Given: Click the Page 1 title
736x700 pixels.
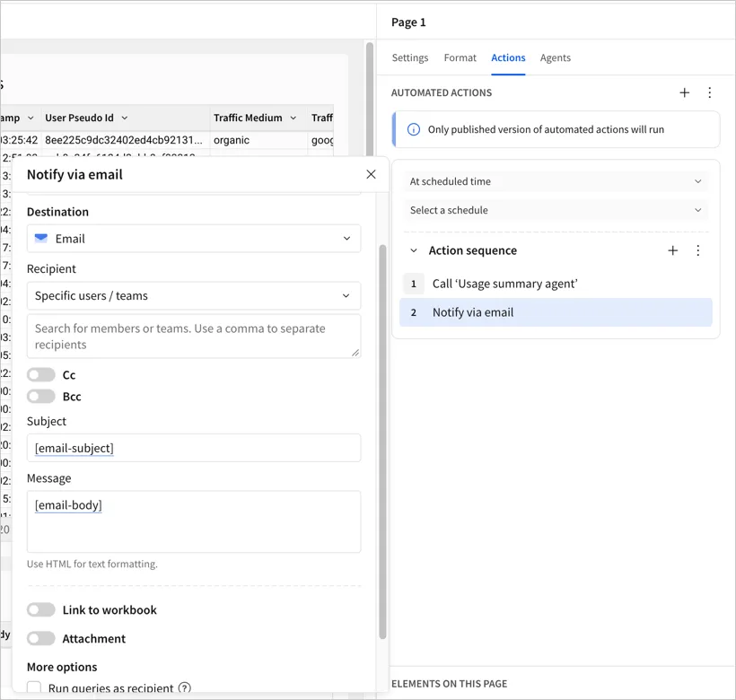Looking at the screenshot, I should tap(408, 22).
